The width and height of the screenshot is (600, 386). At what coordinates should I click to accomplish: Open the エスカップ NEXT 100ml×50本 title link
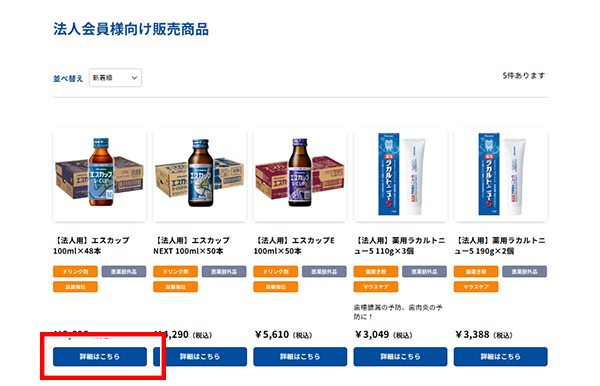coord(192,246)
